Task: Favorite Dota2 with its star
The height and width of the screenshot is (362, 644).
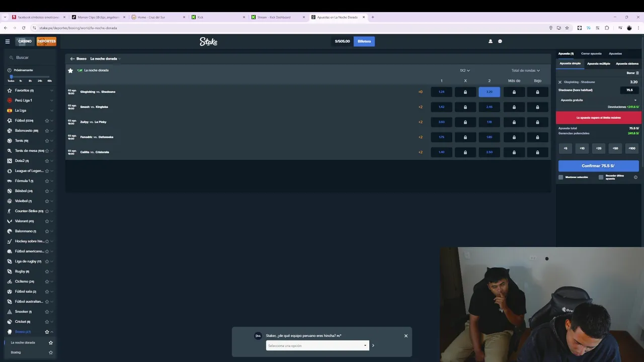Action: pyautogui.click(x=47, y=161)
